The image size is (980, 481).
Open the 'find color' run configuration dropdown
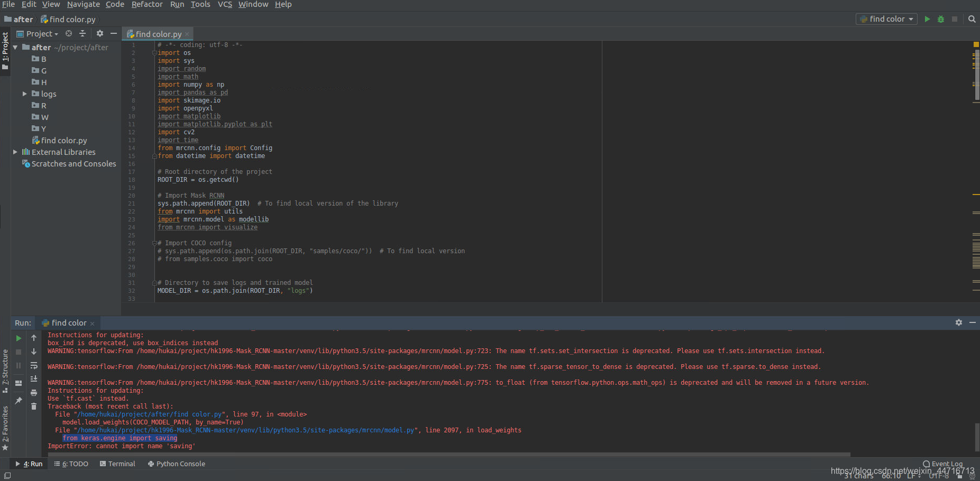pyautogui.click(x=886, y=19)
